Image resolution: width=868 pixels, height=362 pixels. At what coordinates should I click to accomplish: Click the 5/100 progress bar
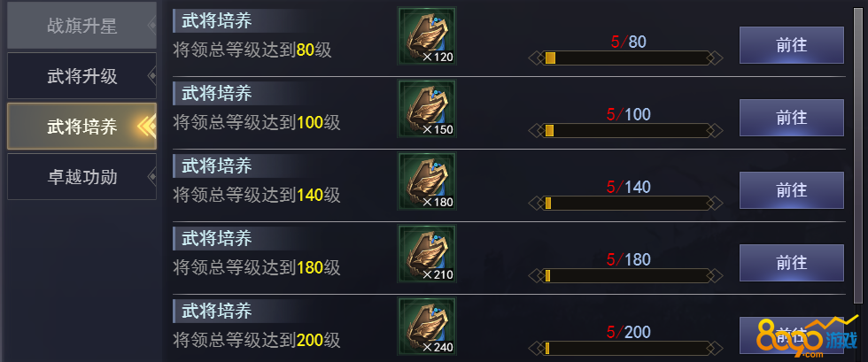[x=626, y=131]
